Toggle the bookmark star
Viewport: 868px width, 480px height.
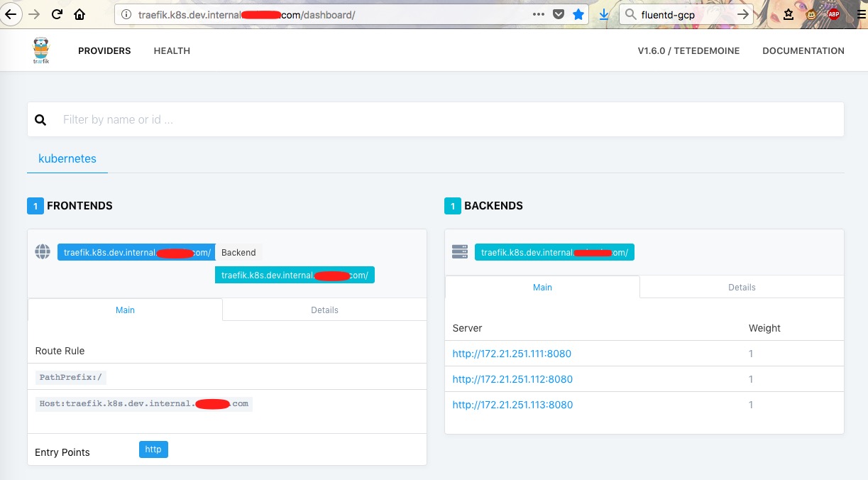(x=578, y=14)
